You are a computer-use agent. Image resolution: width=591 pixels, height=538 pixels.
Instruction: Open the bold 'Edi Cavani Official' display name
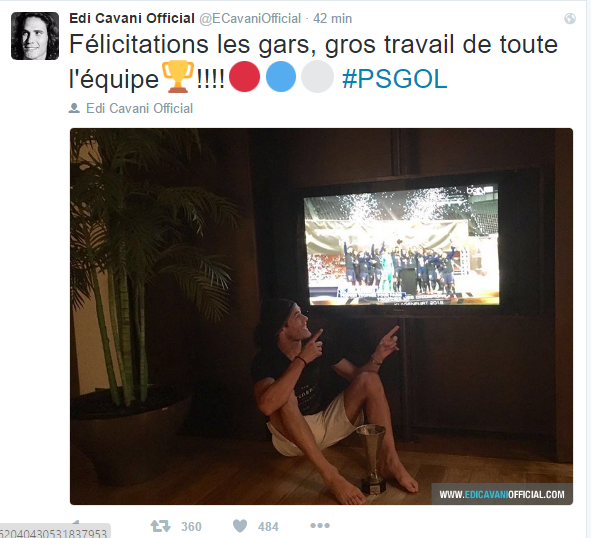click(x=132, y=18)
